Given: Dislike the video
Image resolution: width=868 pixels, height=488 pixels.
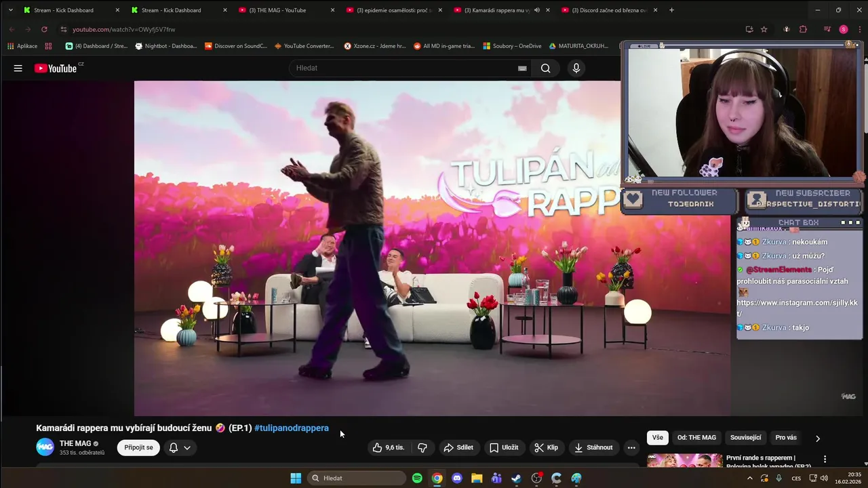Looking at the screenshot, I should pos(422,447).
